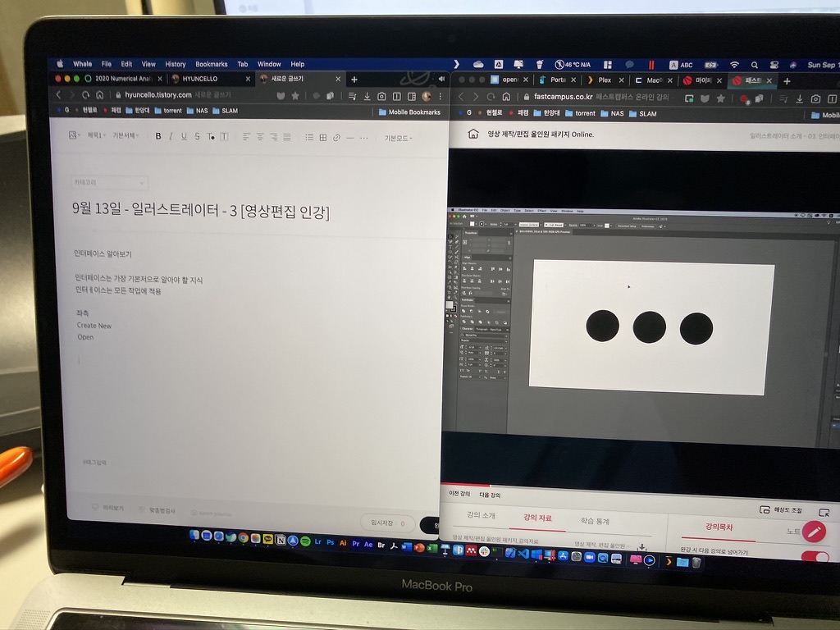Go to home page in left Whale window
Screen dimensions: 840x630
coord(99,95)
